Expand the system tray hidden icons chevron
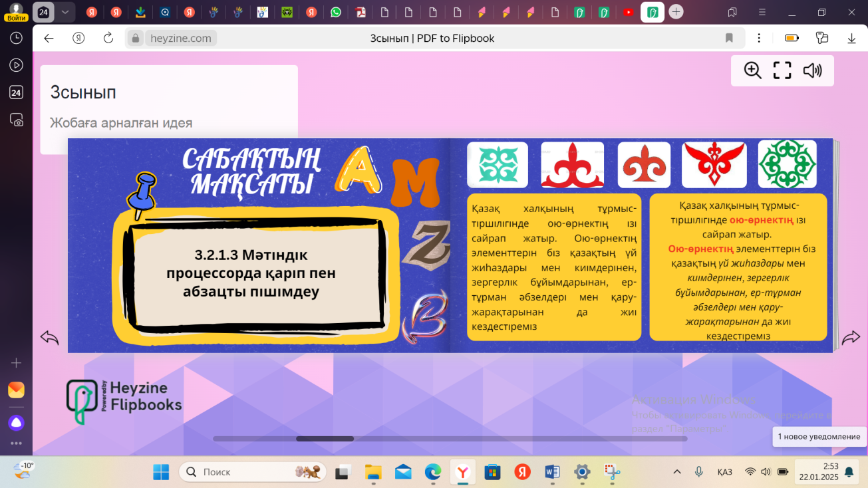This screenshot has height=488, width=868. tap(677, 472)
